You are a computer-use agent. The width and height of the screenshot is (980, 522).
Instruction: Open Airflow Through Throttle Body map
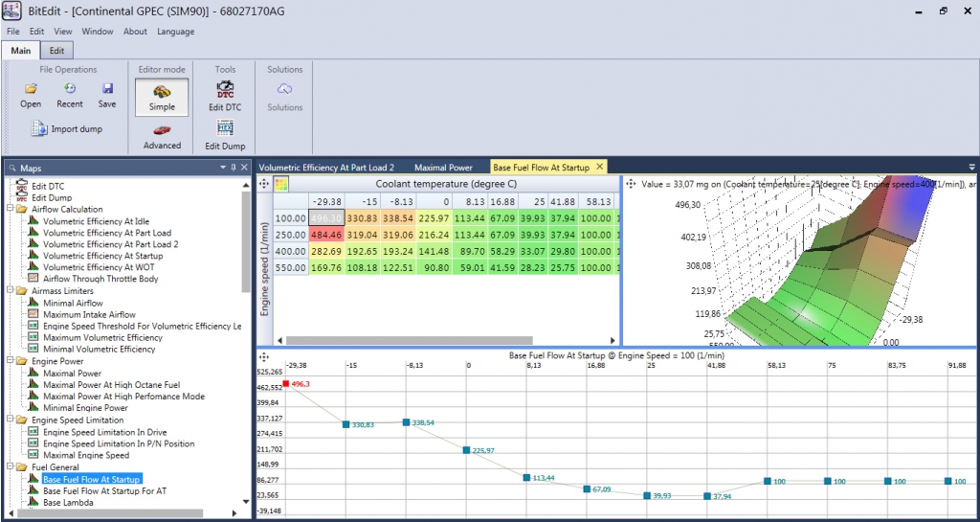click(x=100, y=279)
